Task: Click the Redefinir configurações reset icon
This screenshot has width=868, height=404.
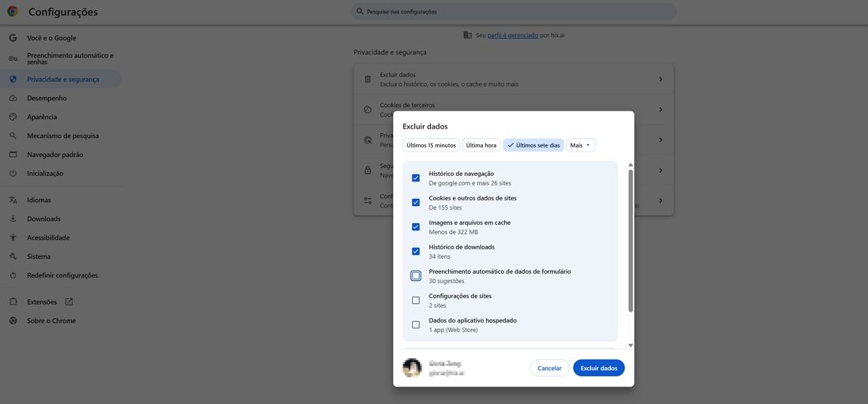Action: (x=13, y=275)
